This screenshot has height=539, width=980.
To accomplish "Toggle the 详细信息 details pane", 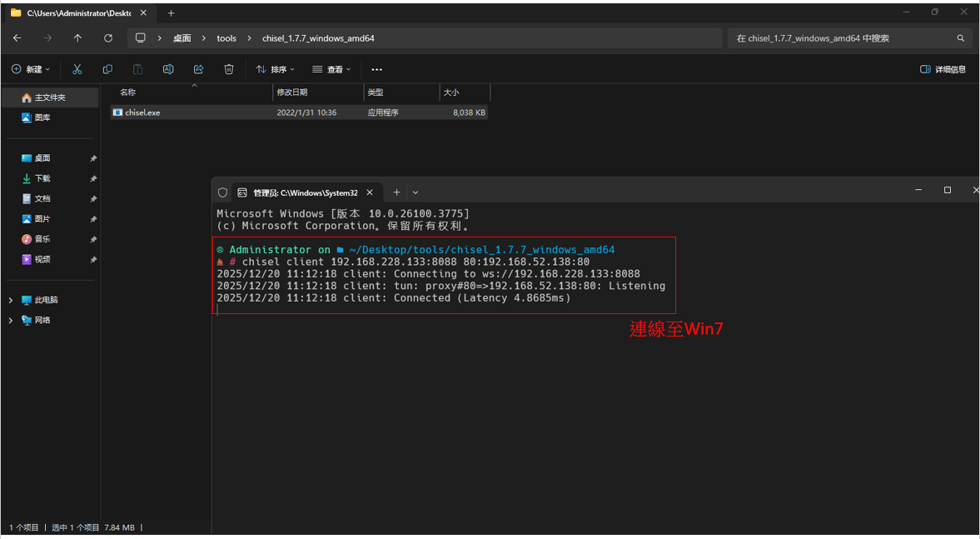I will point(943,69).
